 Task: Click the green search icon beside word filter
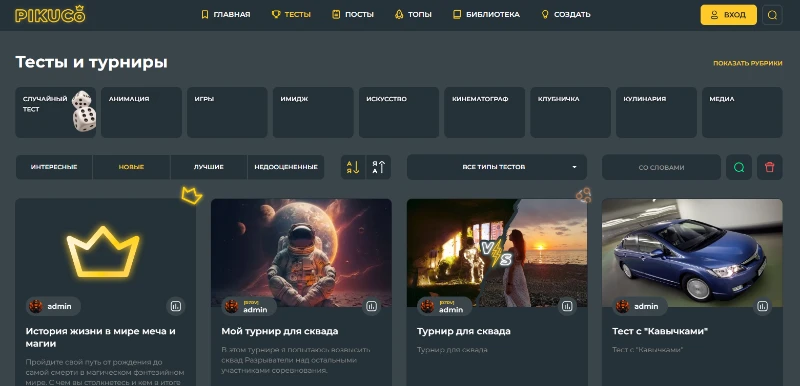(x=739, y=167)
